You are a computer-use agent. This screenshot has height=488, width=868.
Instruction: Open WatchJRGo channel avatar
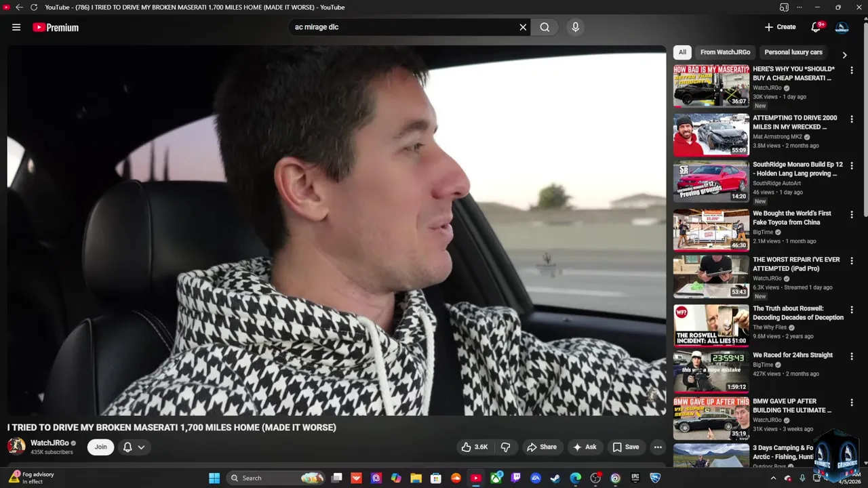16,447
